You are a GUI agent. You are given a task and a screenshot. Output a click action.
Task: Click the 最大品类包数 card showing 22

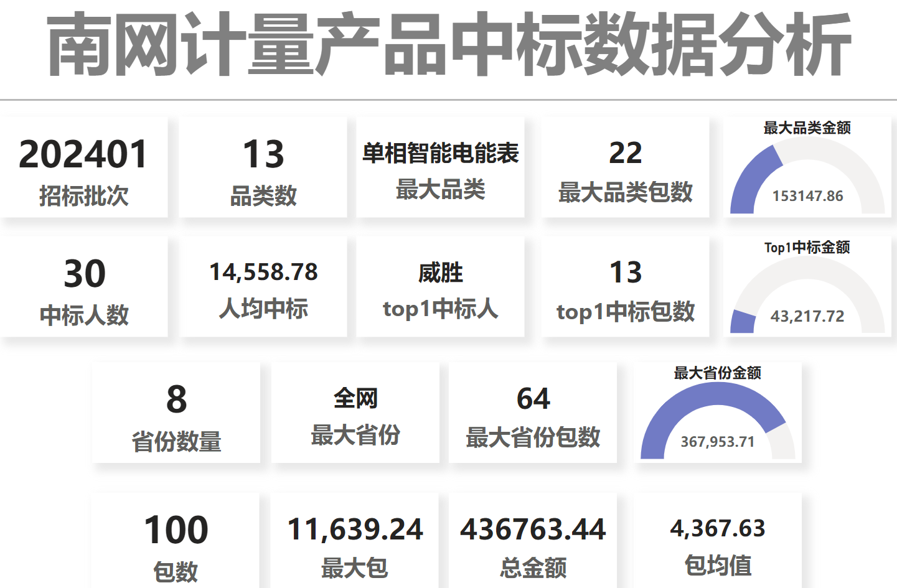(x=625, y=168)
